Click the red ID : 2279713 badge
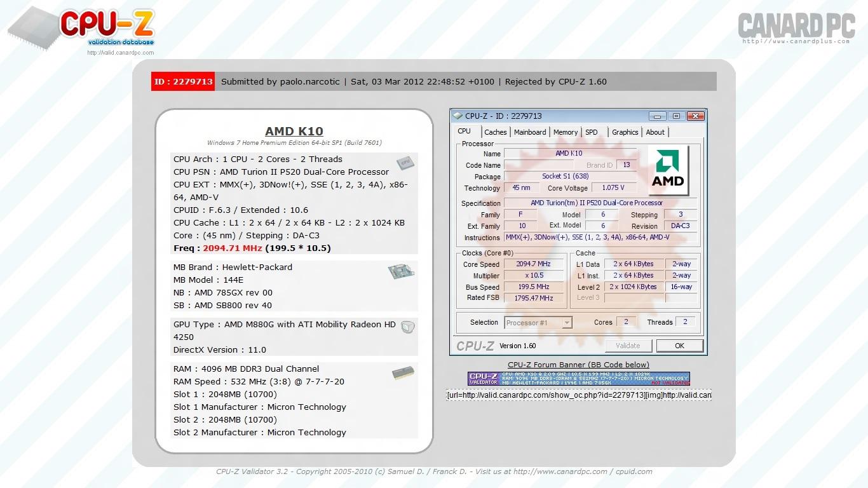The height and width of the screenshot is (488, 868). point(183,81)
